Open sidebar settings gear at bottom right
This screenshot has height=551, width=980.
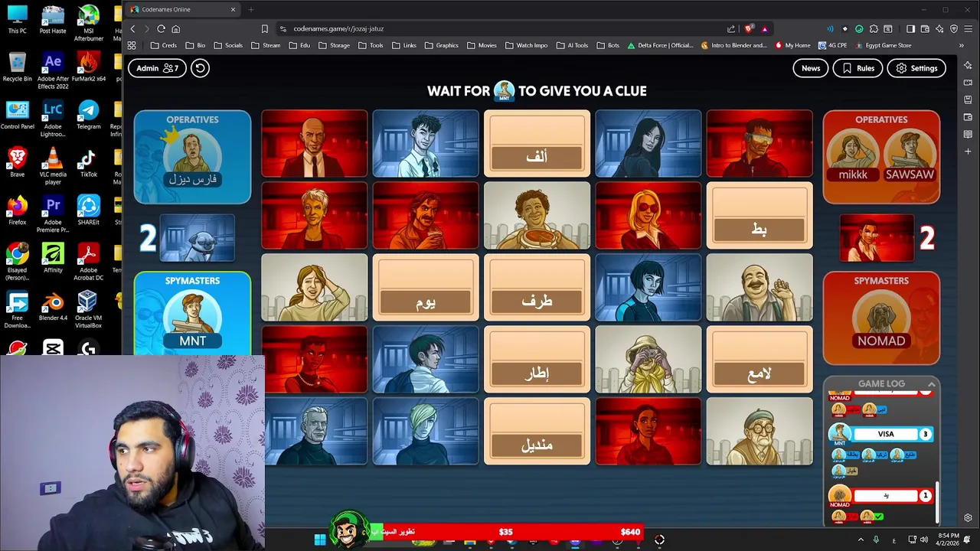[969, 518]
